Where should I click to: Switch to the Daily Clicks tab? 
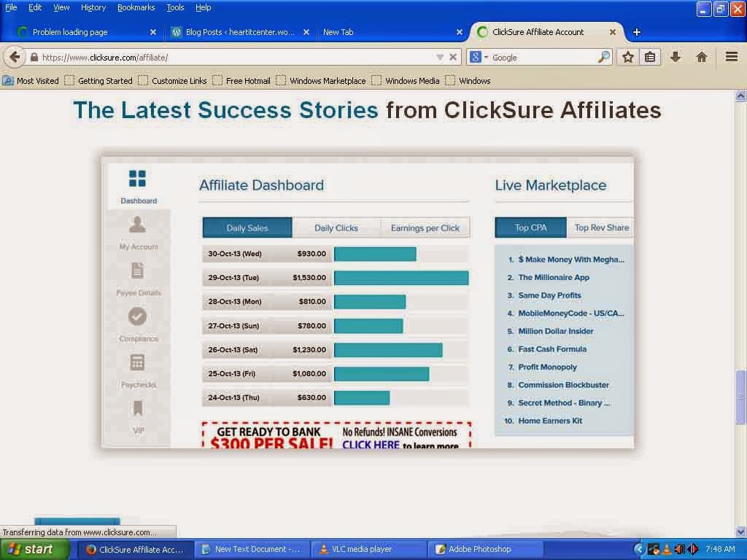click(336, 227)
